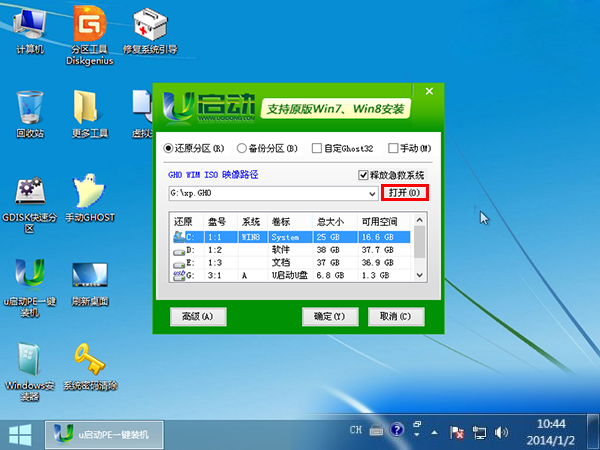600x450 pixels.
Task: Open the 计算机 desktop icon
Action: 30,31
